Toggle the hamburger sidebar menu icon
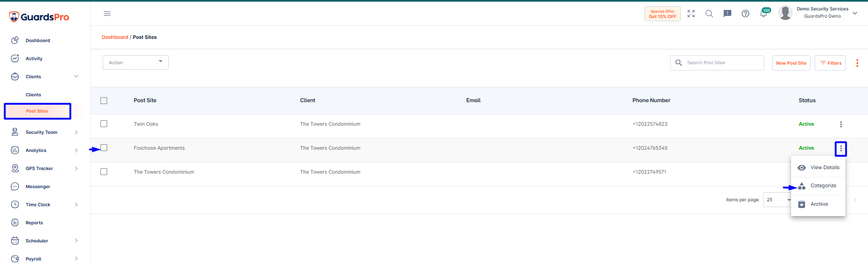Viewport: 868px width, 265px height. point(107,14)
